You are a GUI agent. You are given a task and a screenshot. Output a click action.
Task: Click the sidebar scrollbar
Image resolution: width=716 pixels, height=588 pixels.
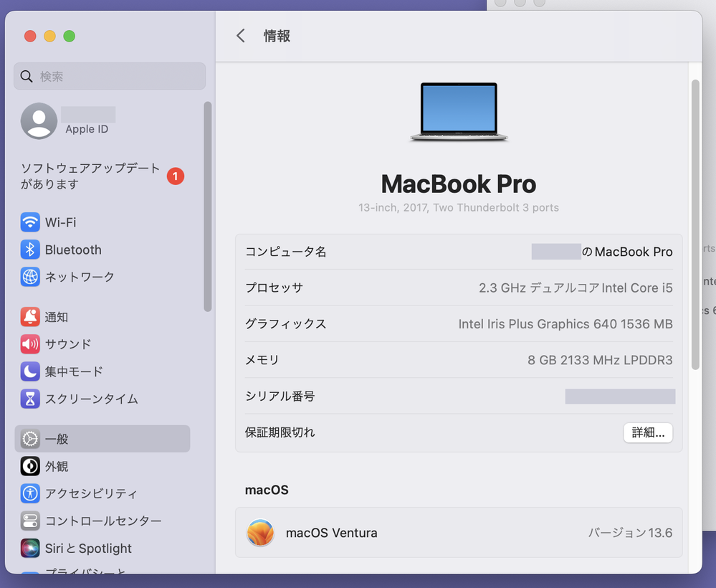click(x=208, y=207)
